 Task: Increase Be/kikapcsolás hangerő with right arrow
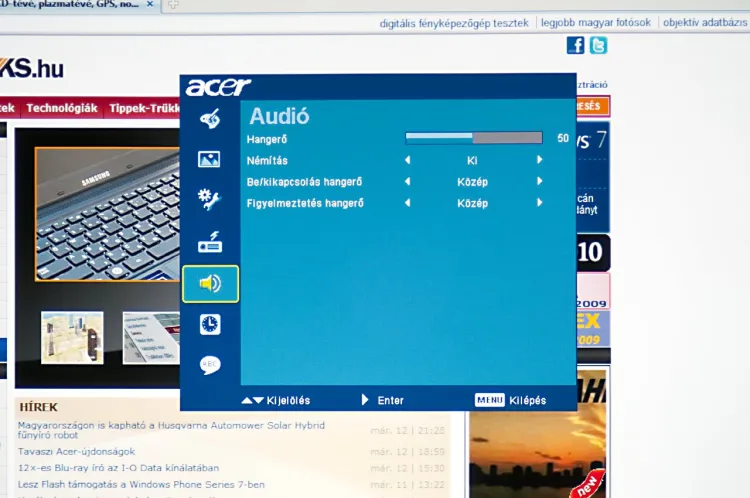[539, 181]
